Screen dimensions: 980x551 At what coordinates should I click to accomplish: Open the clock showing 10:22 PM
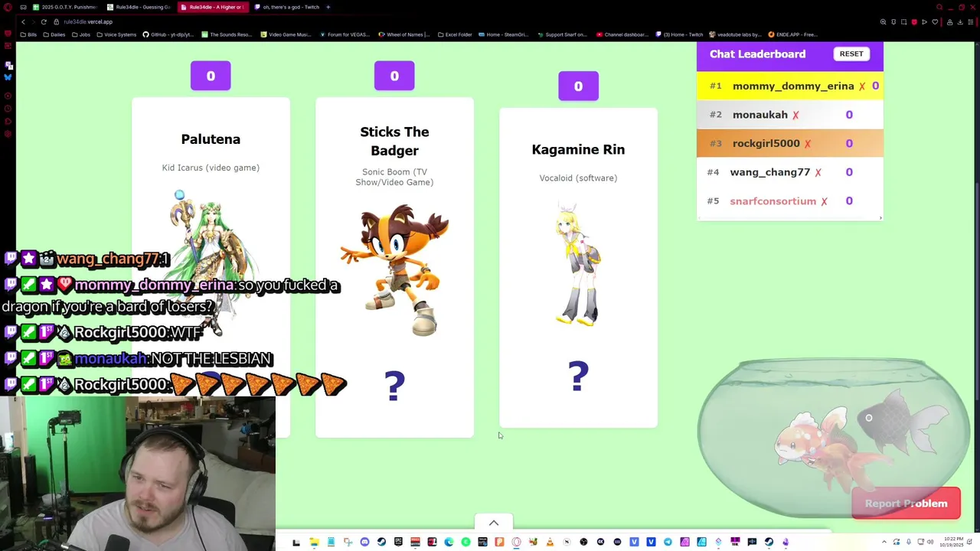tap(953, 542)
